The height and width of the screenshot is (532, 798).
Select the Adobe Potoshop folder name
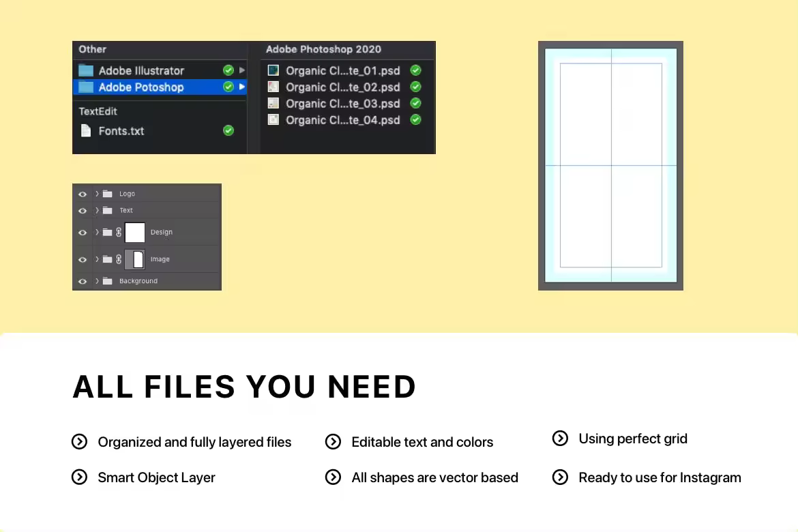(x=141, y=87)
